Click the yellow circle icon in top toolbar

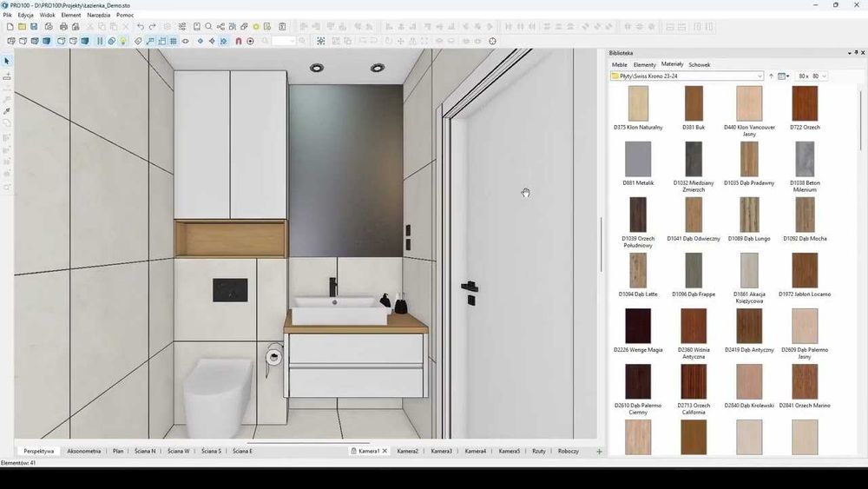(256, 27)
